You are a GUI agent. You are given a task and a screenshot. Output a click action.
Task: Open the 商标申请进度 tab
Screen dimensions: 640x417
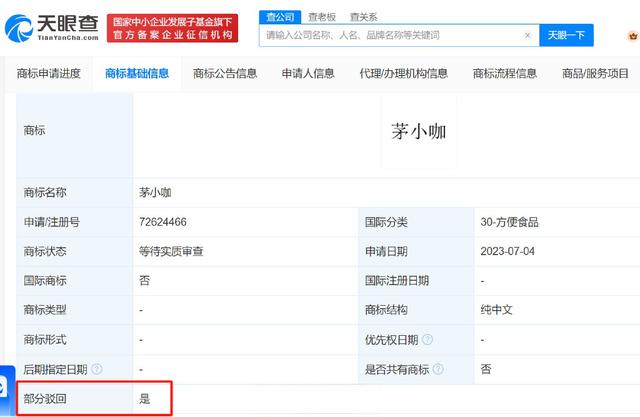coord(51,73)
